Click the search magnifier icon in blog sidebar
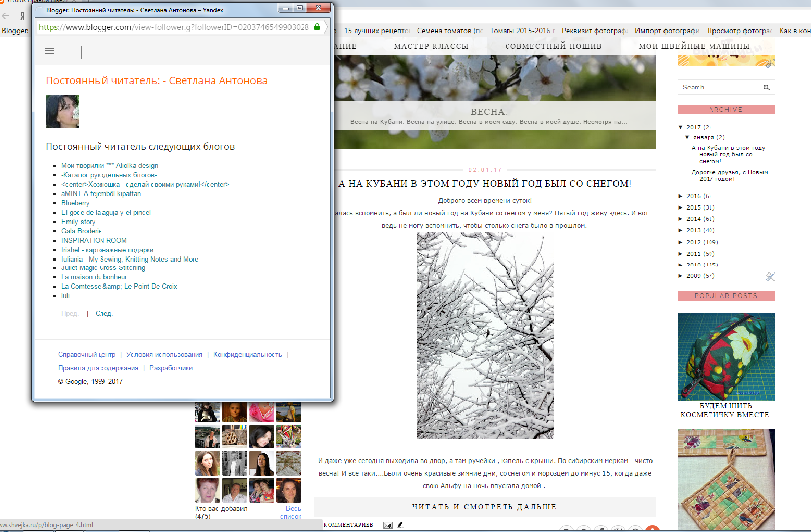The width and height of the screenshot is (811, 532). pyautogui.click(x=767, y=88)
